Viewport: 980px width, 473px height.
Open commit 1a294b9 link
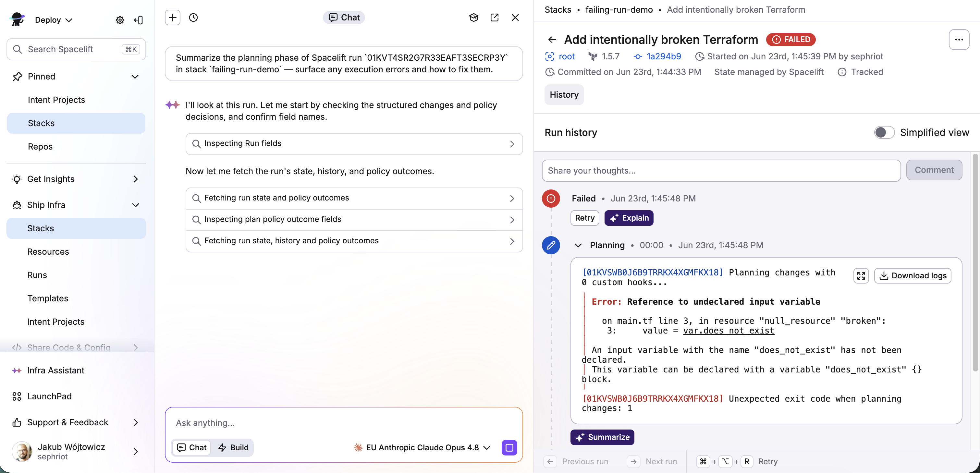pos(664,57)
